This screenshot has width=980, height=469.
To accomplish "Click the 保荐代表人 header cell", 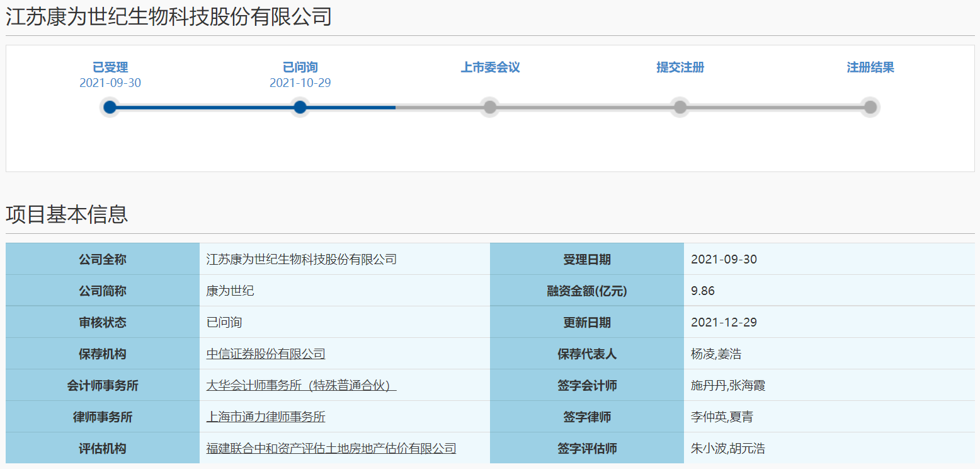I will tap(587, 354).
